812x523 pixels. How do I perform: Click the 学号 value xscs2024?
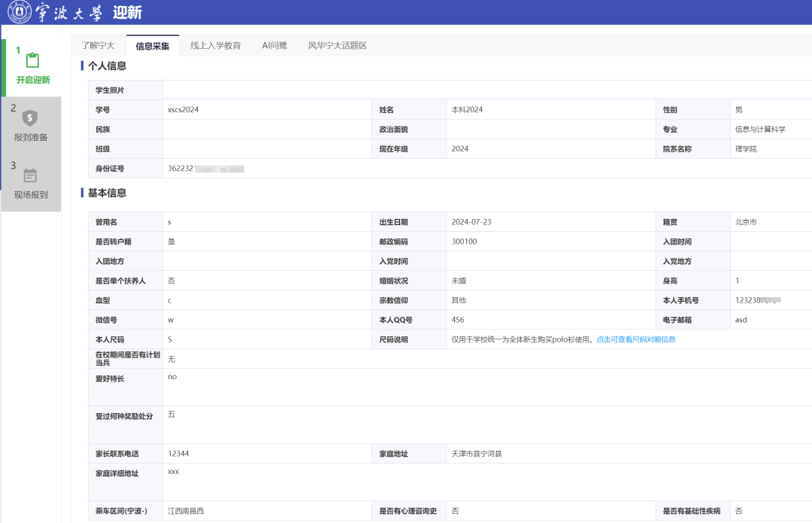(x=183, y=110)
